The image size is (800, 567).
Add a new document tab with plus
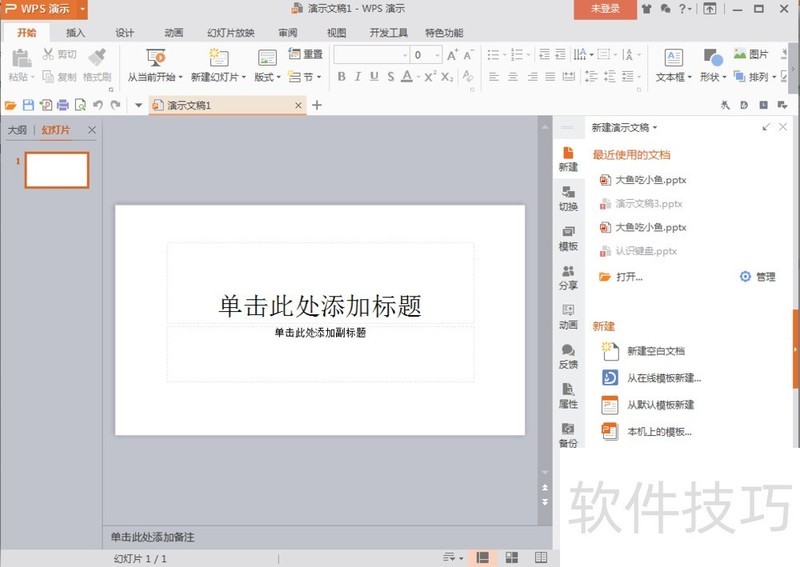pos(317,105)
